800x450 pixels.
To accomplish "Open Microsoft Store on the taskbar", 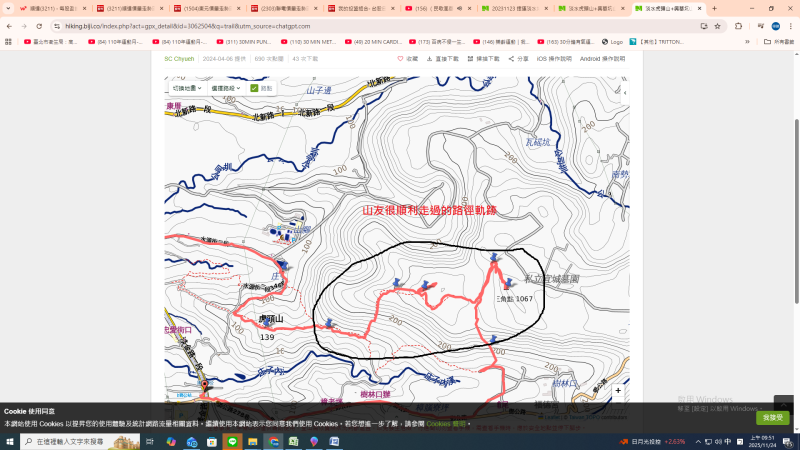I will (x=212, y=441).
